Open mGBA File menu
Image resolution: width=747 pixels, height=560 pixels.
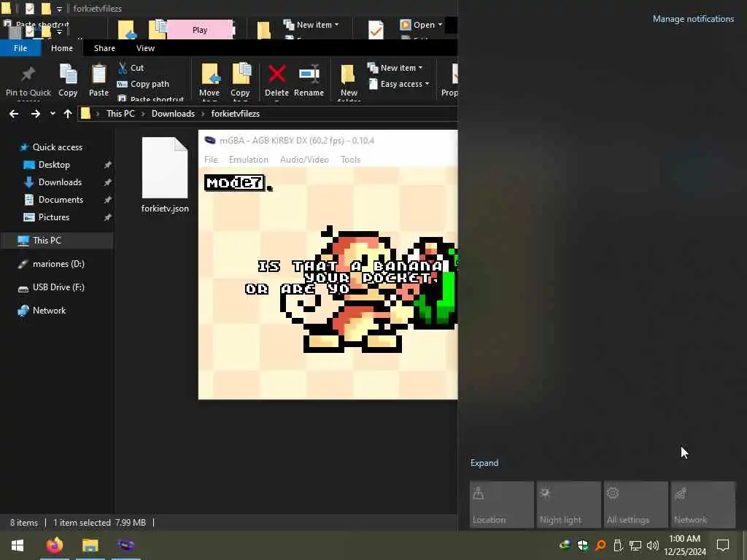point(211,160)
